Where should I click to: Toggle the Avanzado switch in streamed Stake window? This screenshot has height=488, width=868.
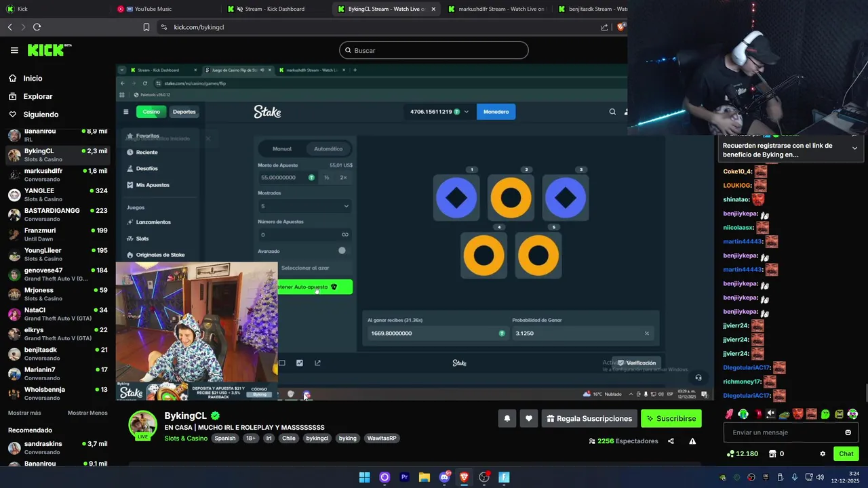coord(340,251)
